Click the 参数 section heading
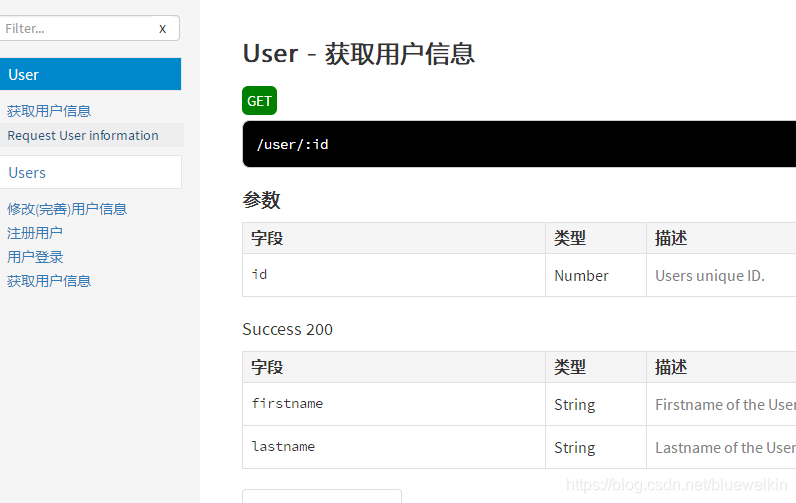796x503 pixels. pyautogui.click(x=261, y=200)
